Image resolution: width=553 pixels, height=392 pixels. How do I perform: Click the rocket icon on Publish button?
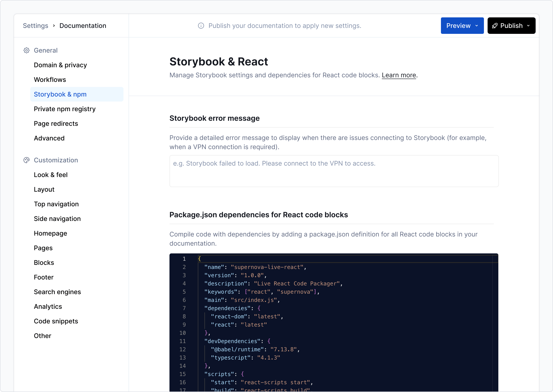[495, 26]
